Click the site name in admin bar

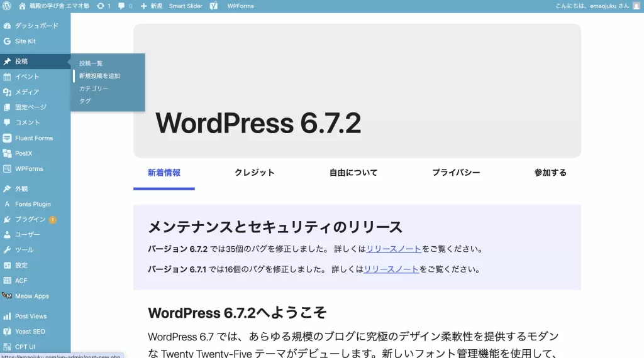(x=59, y=6)
